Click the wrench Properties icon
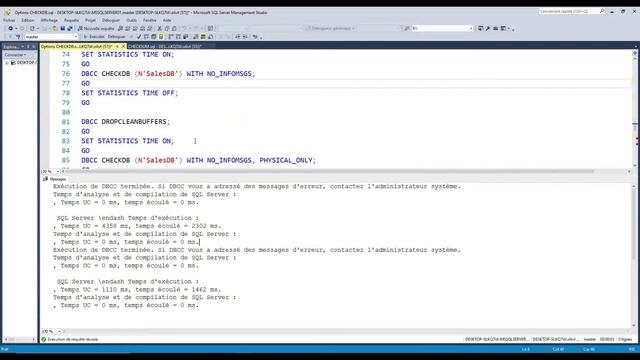The width and height of the screenshot is (640, 360). pyautogui.click(x=488, y=28)
